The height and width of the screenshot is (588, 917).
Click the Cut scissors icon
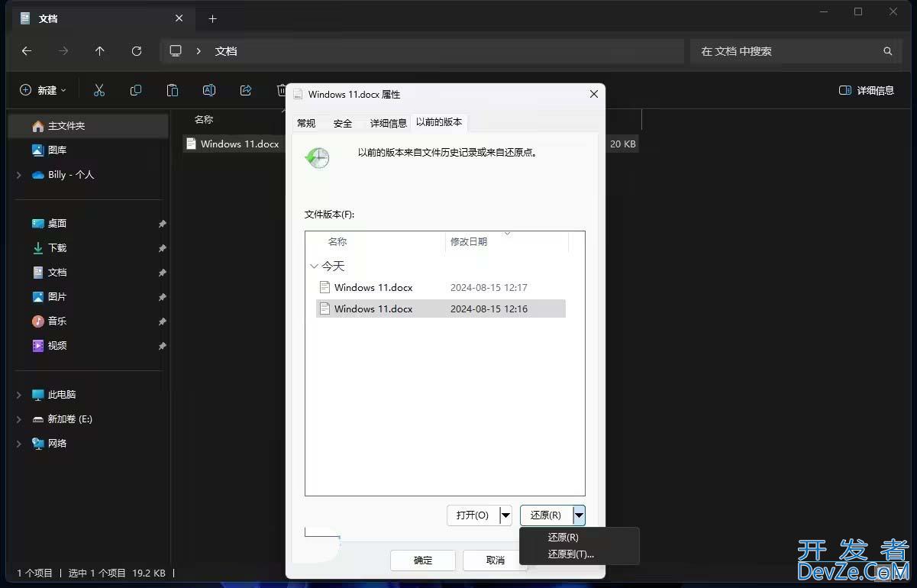tap(99, 90)
